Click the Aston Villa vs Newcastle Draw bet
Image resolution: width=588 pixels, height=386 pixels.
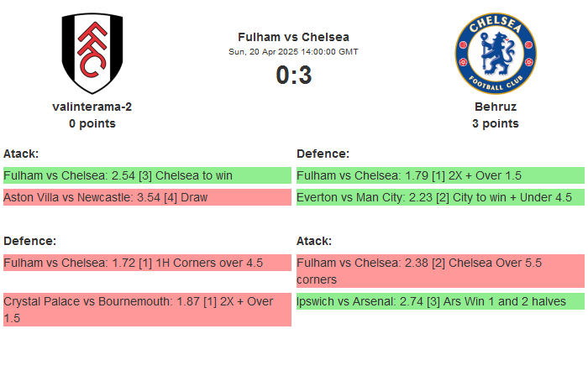[147, 197]
